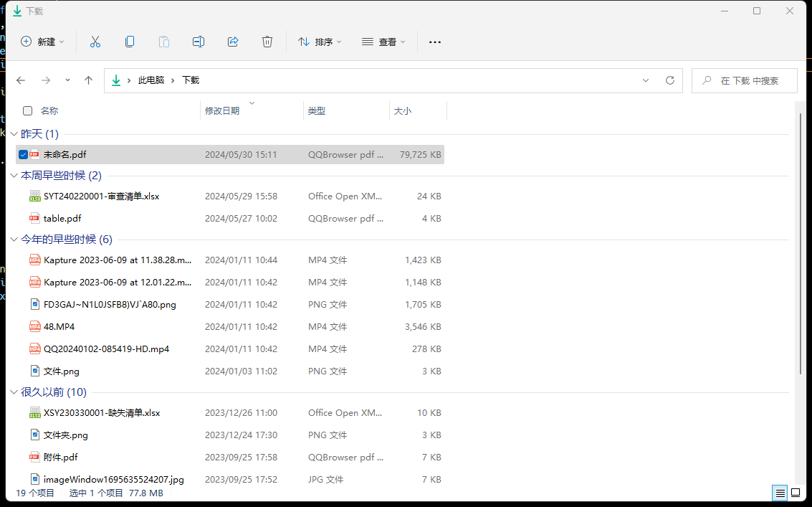812x507 pixels.
Task: Click the 在 下载 中搜索 search box
Action: [749, 81]
